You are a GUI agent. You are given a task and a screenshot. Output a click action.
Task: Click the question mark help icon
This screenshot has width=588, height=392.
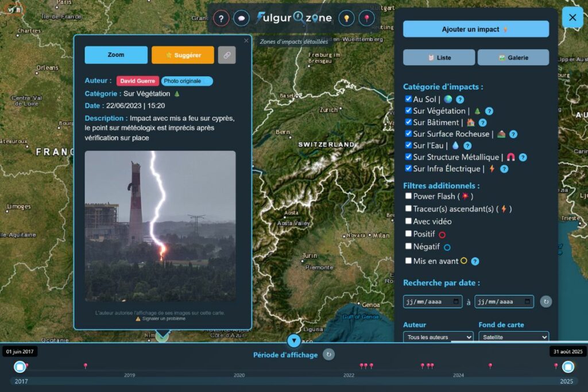221,18
